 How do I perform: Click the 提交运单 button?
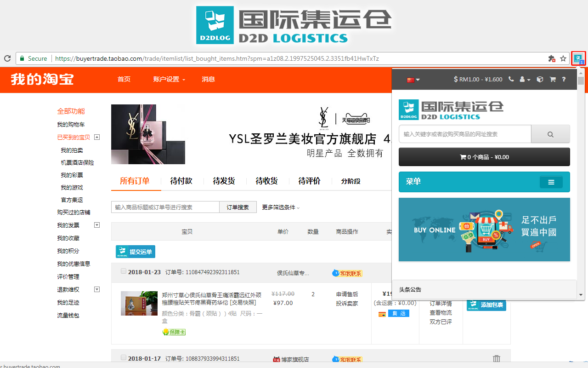[x=136, y=252]
